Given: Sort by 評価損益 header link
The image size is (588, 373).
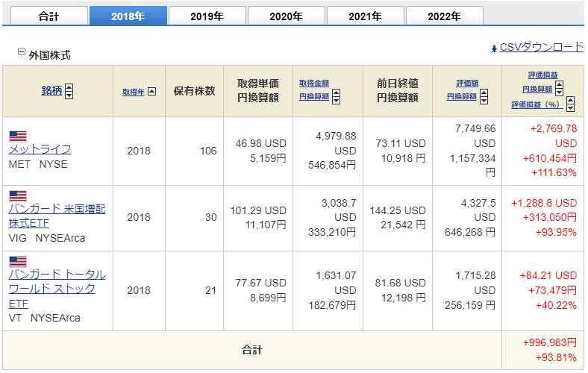Looking at the screenshot, I should click(542, 75).
